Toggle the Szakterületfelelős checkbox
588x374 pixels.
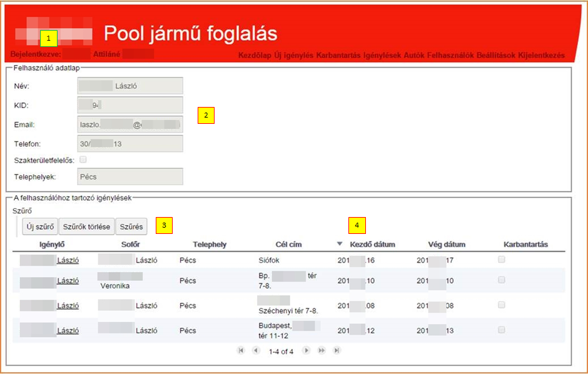pos(83,160)
